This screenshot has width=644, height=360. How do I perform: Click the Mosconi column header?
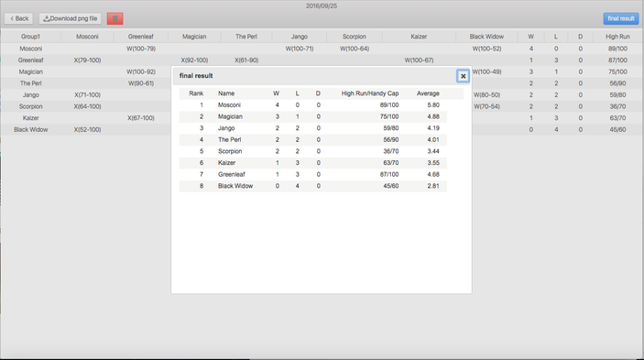pyautogui.click(x=87, y=37)
